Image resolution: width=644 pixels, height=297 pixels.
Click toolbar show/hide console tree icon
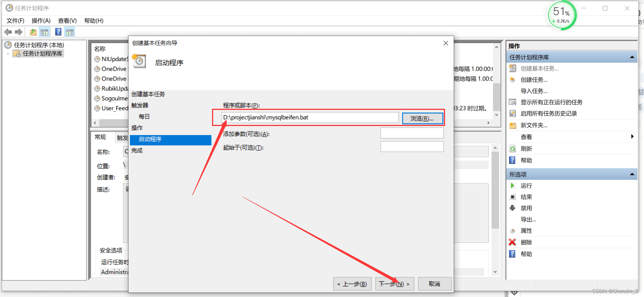[45, 32]
